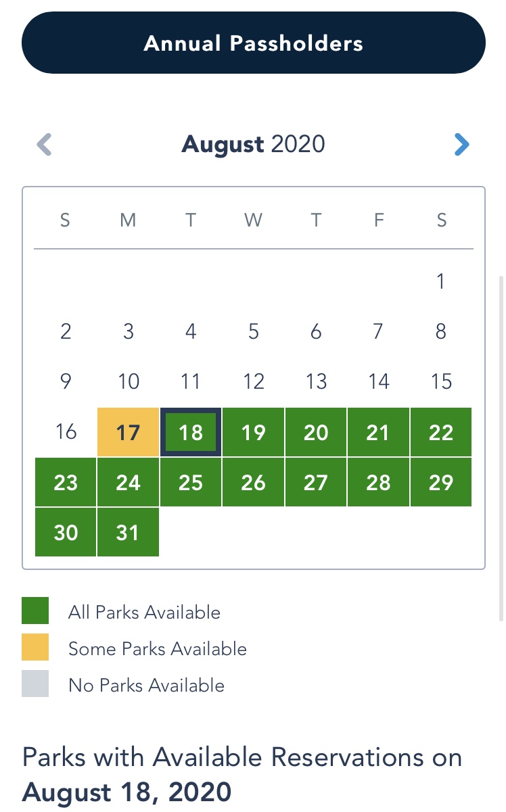Tap the Annual Passholders button
The width and height of the screenshot is (506, 812).
254,43
